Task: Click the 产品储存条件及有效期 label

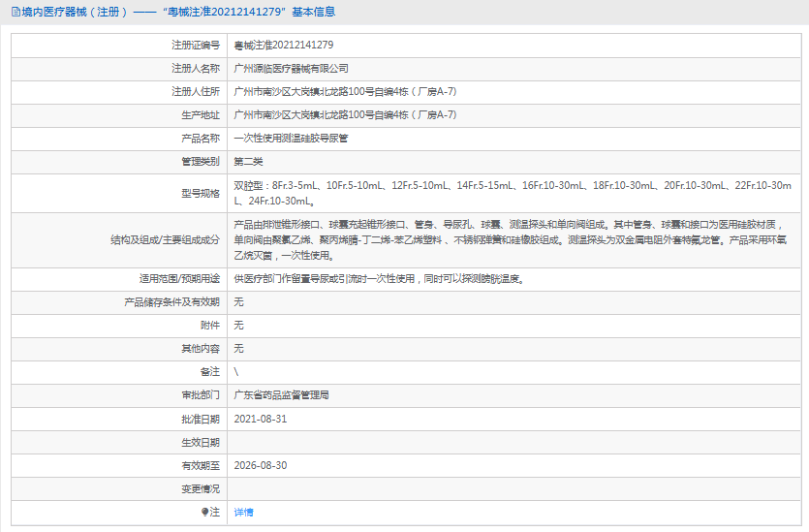Action: (171, 302)
